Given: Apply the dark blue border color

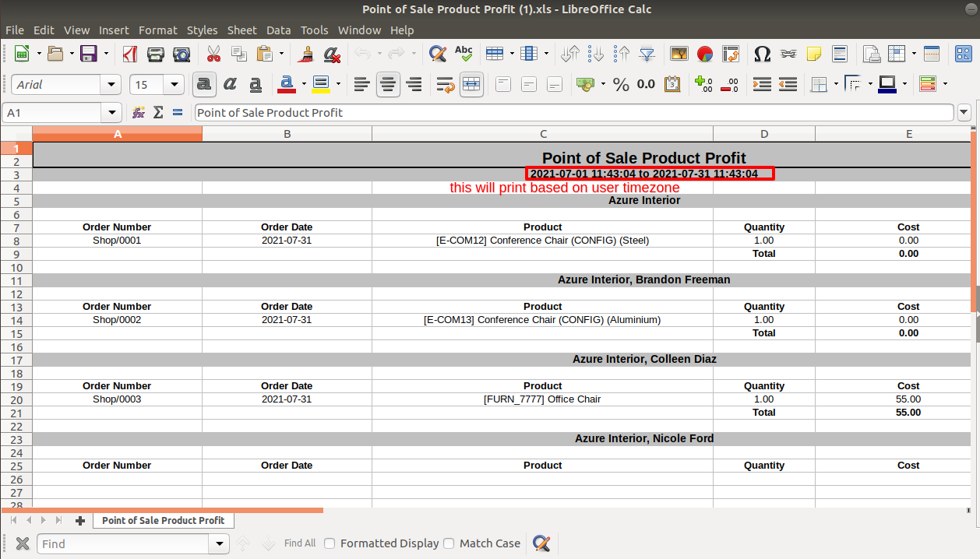Looking at the screenshot, I should (887, 84).
